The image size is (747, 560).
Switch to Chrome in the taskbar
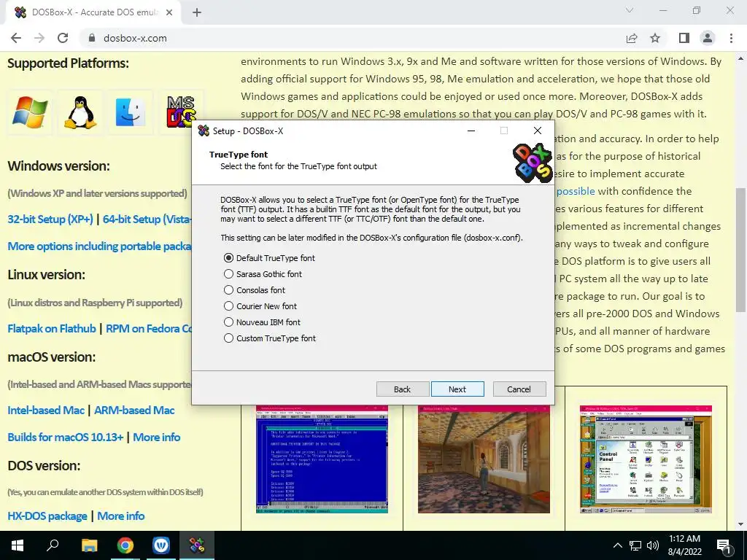tap(125, 545)
